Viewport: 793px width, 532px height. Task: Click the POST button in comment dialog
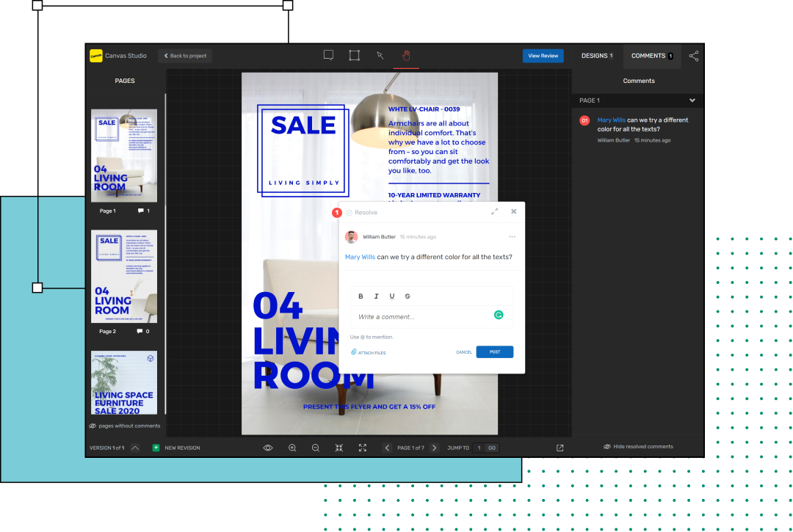click(x=494, y=351)
